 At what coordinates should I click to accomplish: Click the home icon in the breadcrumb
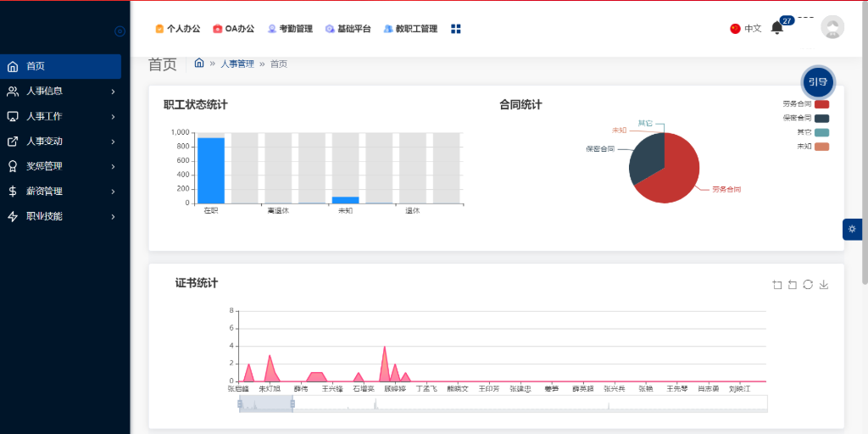(199, 63)
